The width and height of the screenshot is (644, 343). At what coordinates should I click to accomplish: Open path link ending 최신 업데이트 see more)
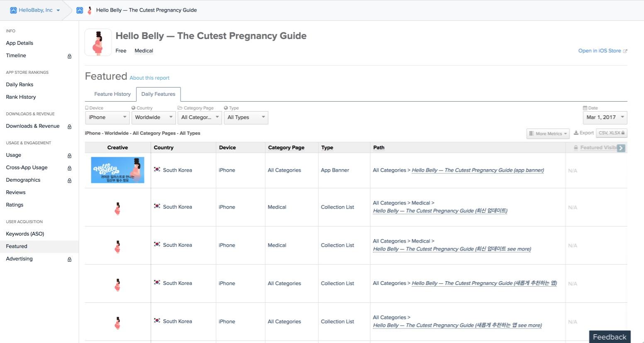click(x=452, y=249)
